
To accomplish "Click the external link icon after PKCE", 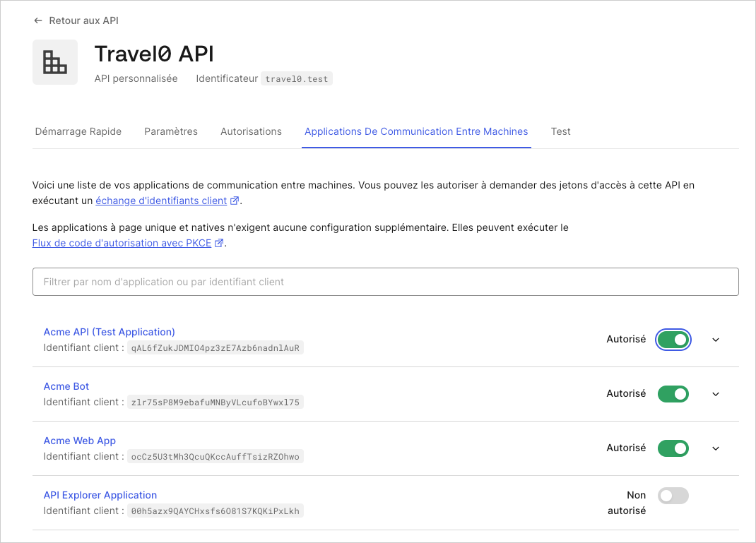I will [x=219, y=243].
